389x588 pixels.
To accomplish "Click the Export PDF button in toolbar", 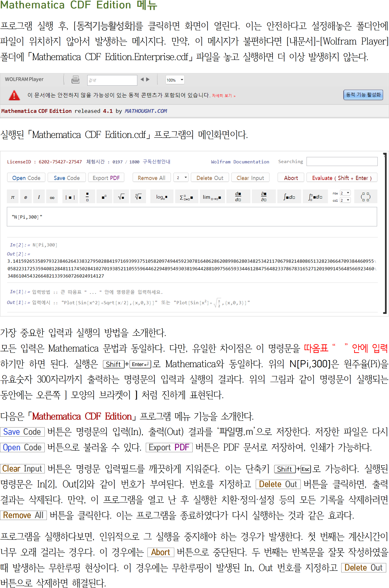I will point(106,178).
